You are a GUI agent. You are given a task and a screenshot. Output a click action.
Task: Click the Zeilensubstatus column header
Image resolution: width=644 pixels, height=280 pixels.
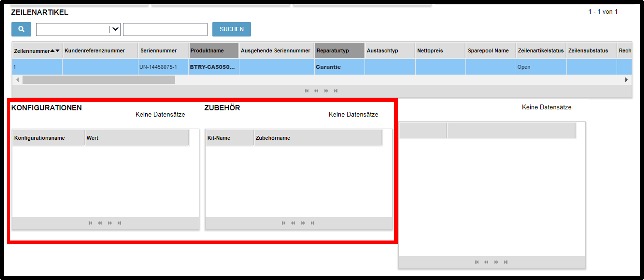point(591,51)
